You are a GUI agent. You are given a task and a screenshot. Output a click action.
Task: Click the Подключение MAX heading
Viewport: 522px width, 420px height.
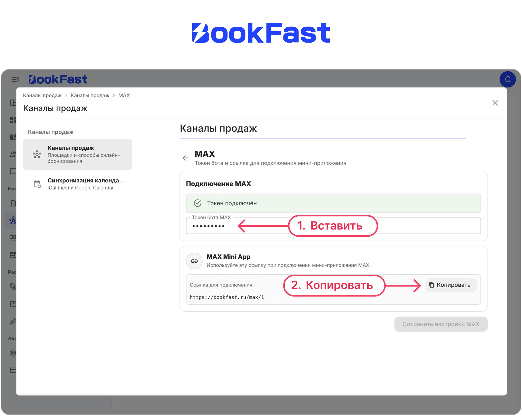pyautogui.click(x=218, y=184)
